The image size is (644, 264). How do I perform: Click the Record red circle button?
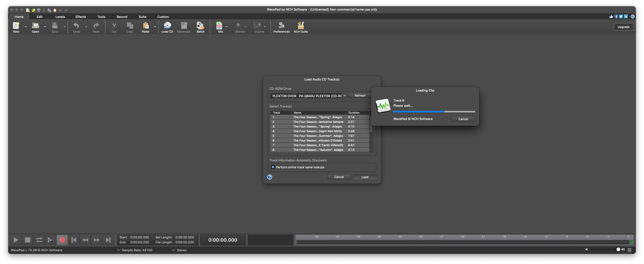click(x=62, y=240)
